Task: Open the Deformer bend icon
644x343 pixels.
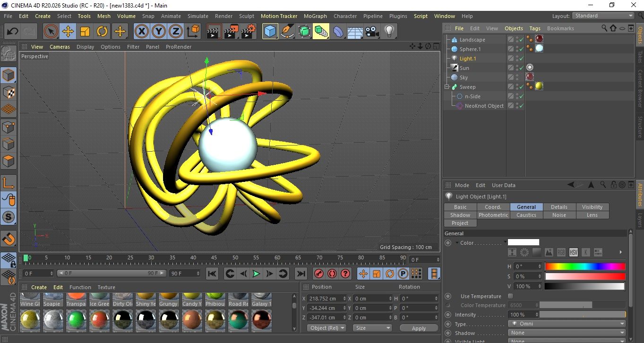Action: click(x=338, y=32)
